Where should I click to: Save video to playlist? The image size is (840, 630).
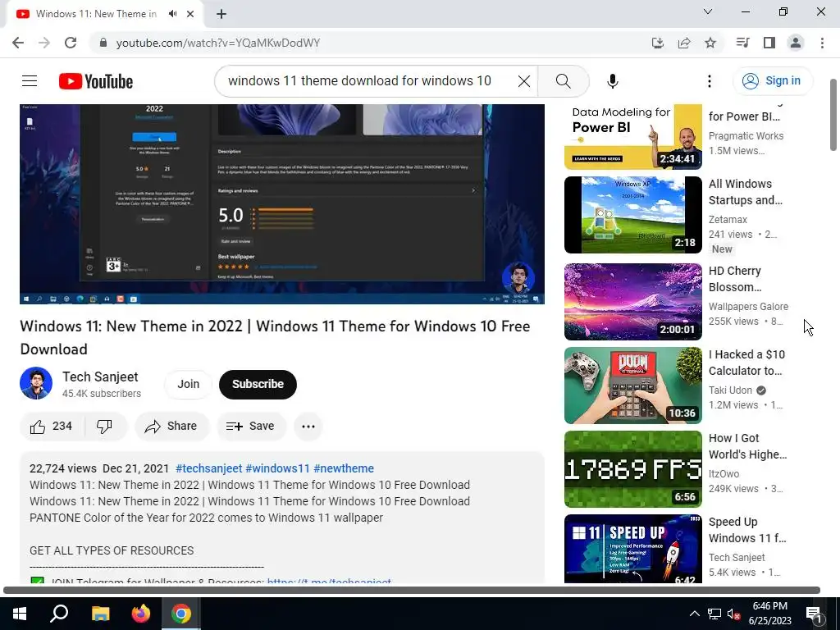251,427
